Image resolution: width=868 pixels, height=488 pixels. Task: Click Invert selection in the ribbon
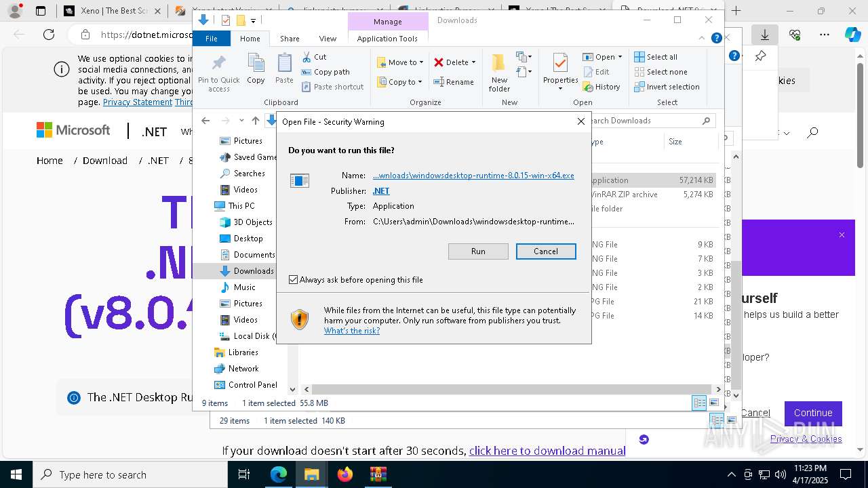pyautogui.click(x=667, y=87)
